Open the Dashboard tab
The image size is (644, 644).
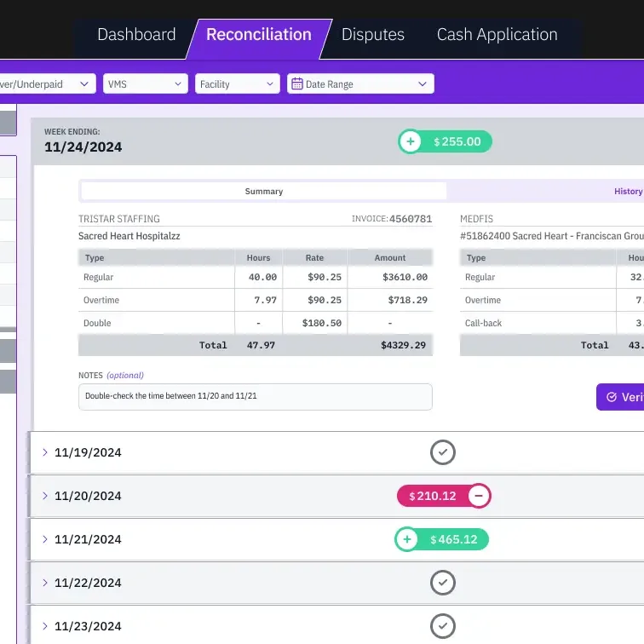[136, 34]
